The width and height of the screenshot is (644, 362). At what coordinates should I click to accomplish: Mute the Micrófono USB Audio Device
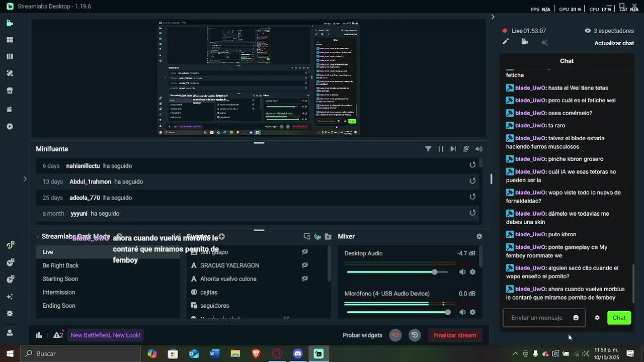pyautogui.click(x=462, y=312)
